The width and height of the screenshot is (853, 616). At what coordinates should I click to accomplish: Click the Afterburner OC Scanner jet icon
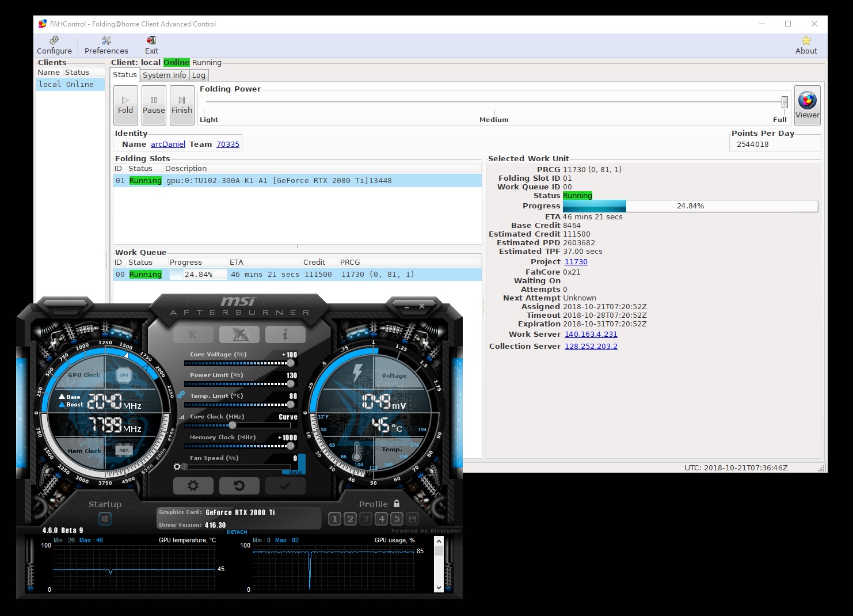click(x=239, y=334)
